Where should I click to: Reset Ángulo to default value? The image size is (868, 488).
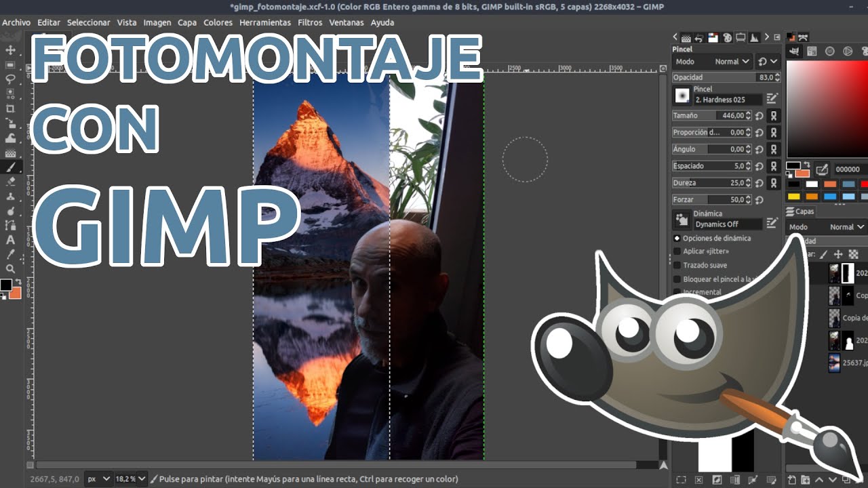[x=759, y=149]
